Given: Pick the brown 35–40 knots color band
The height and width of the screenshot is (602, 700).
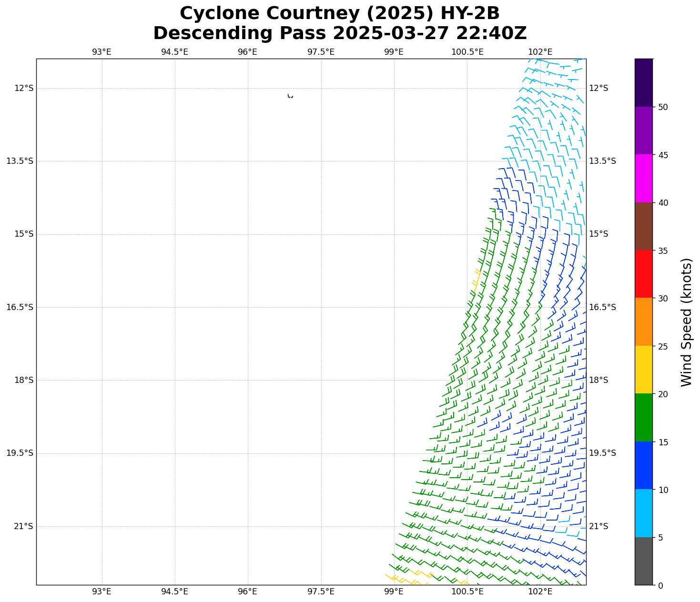Looking at the screenshot, I should pyautogui.click(x=643, y=226).
